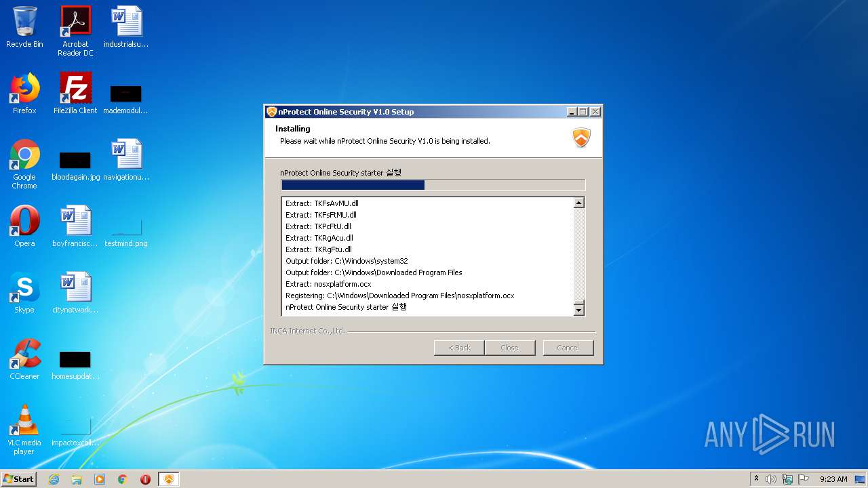Select the citynetwork... Word document
868x488 pixels.
tap(75, 293)
